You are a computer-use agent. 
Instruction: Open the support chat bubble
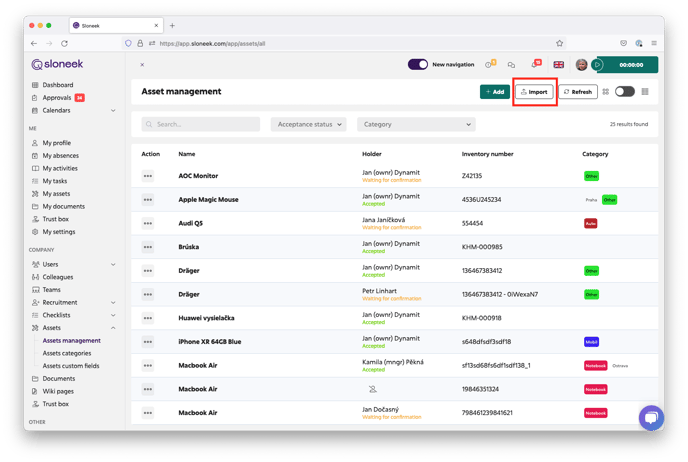coord(651,417)
